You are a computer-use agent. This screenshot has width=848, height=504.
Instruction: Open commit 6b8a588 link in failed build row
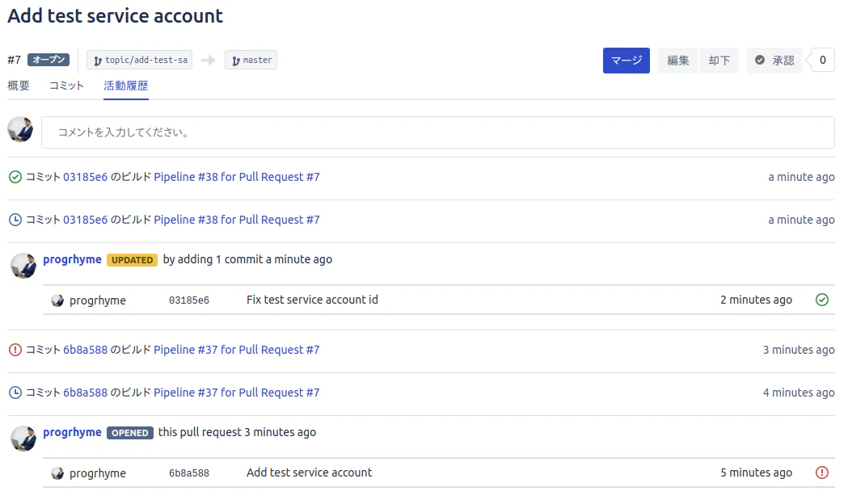click(86, 350)
